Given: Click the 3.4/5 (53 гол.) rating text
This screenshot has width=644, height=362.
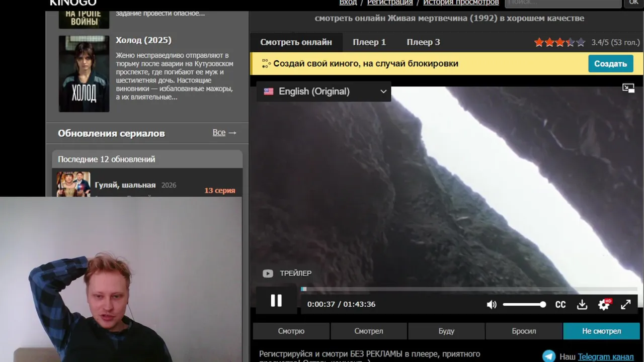Looking at the screenshot, I should click(616, 43).
